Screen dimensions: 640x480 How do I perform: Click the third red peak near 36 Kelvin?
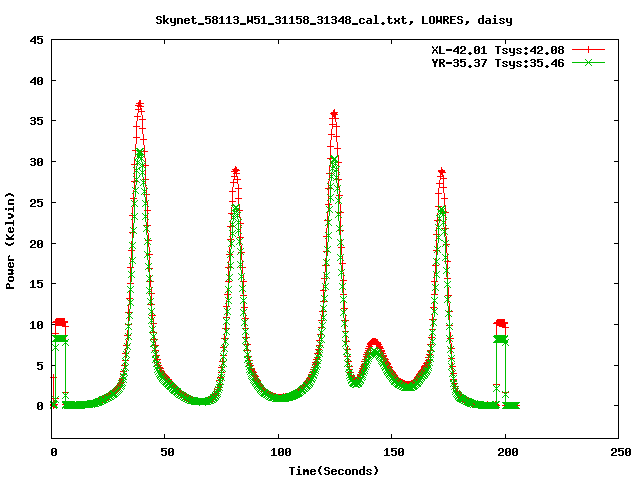coord(334,113)
